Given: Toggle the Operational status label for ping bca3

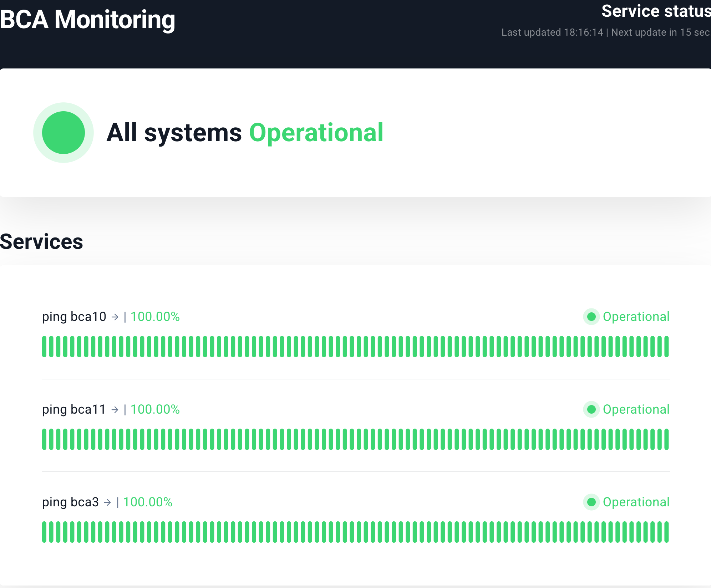Looking at the screenshot, I should (636, 502).
